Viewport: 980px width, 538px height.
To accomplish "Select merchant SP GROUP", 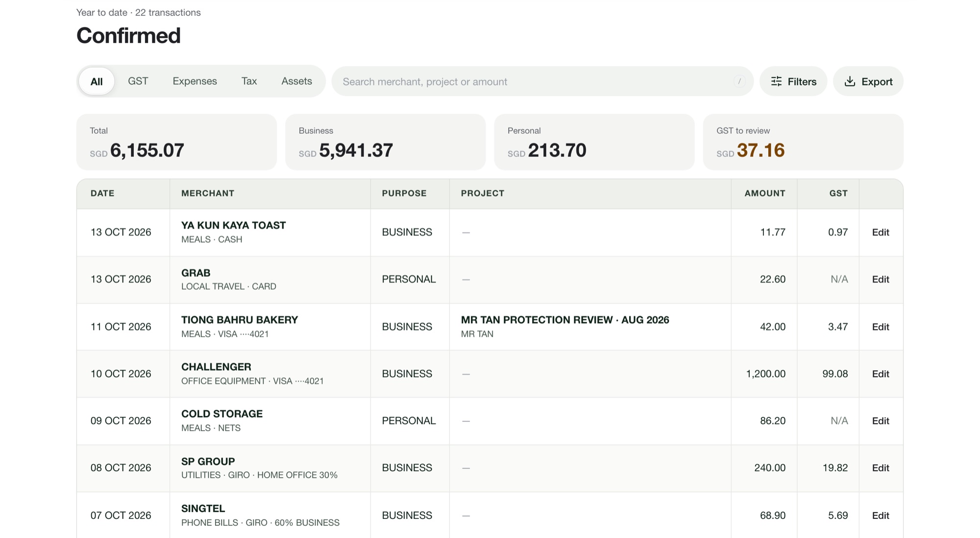I will (208, 462).
